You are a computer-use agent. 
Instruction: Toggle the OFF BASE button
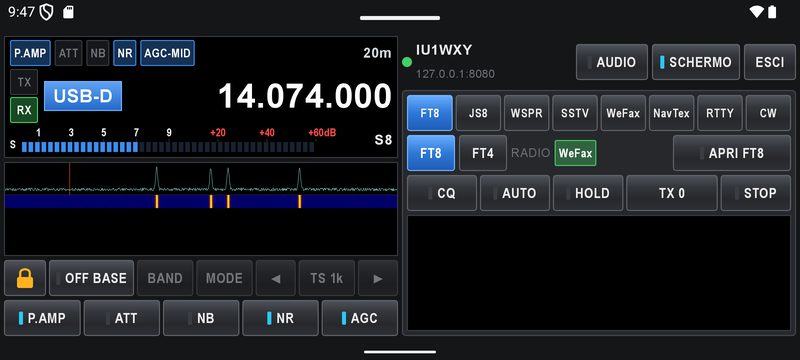pos(91,278)
